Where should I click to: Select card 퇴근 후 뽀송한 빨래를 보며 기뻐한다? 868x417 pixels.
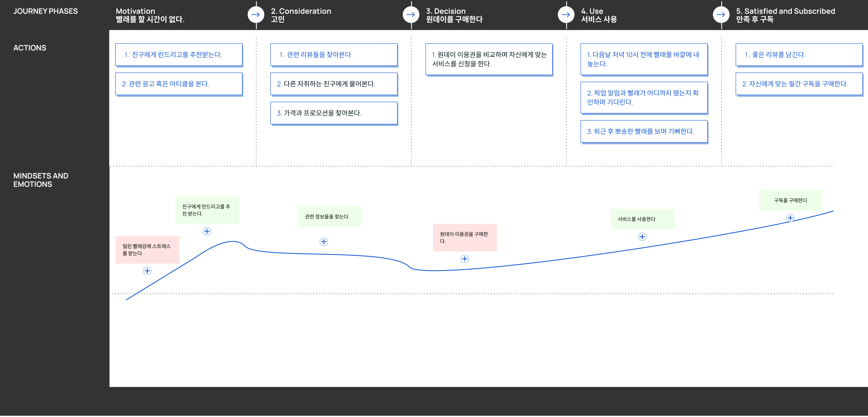point(644,131)
